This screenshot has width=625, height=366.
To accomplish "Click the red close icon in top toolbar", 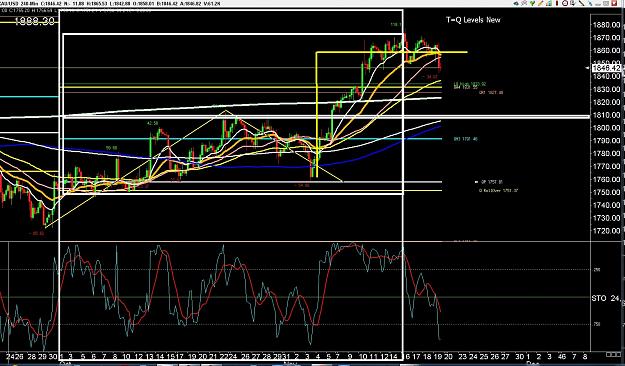I will [x=614, y=3].
